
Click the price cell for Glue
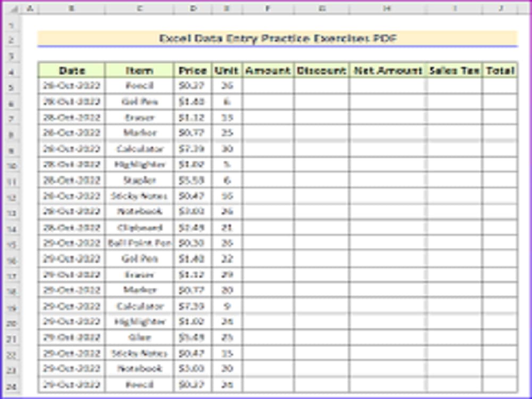193,338
